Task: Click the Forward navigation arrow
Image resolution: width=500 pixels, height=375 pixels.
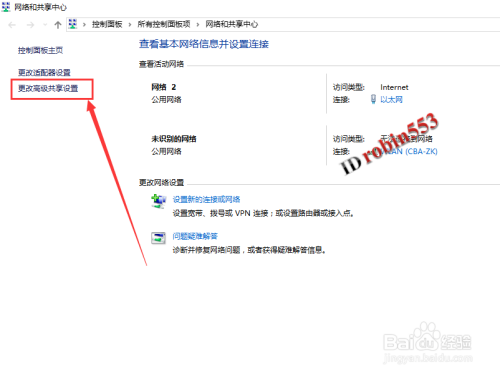Action: (30, 25)
